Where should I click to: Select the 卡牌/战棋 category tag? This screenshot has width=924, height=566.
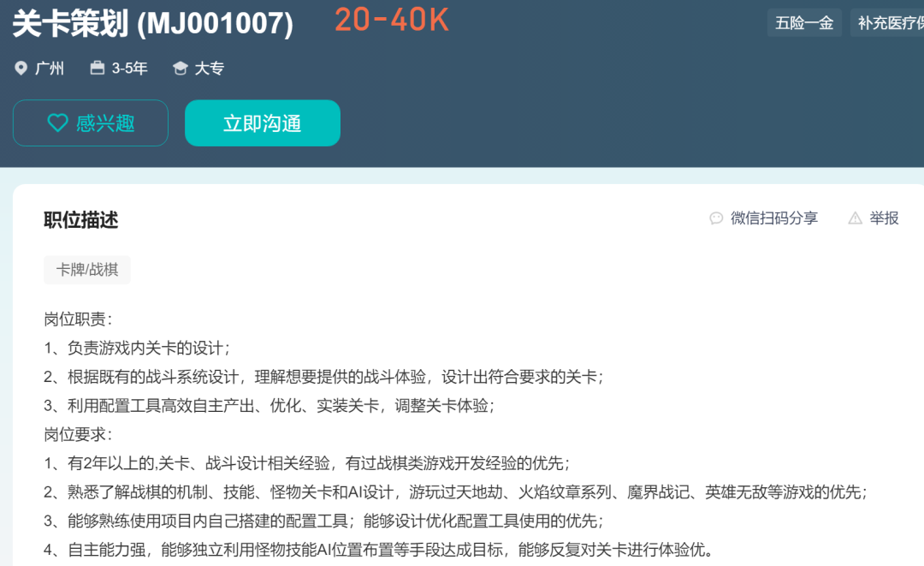tap(86, 270)
